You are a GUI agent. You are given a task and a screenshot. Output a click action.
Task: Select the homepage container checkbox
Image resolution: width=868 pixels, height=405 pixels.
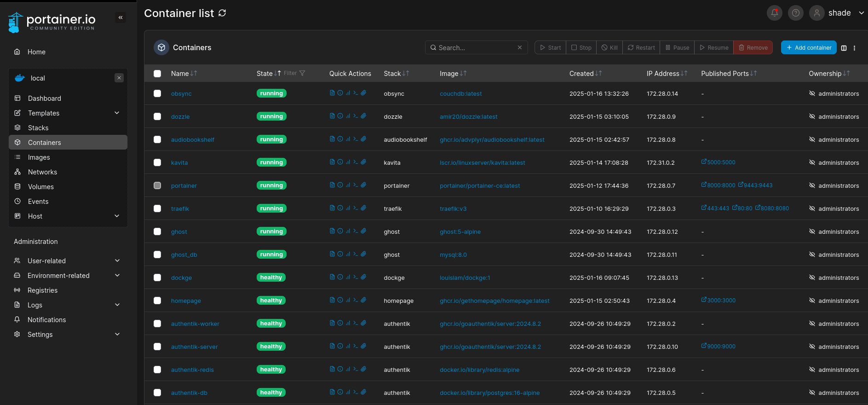(157, 301)
